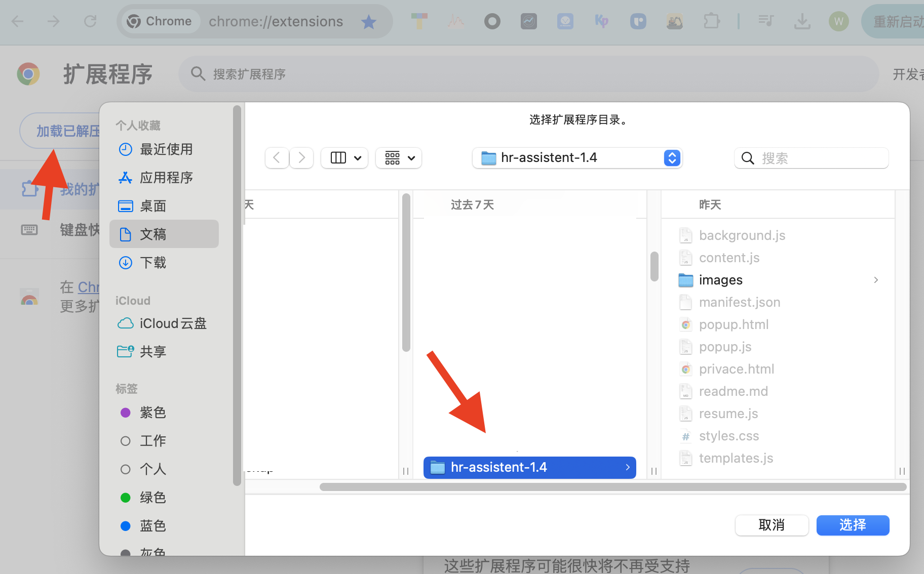Open the W profile avatar

coord(838,21)
